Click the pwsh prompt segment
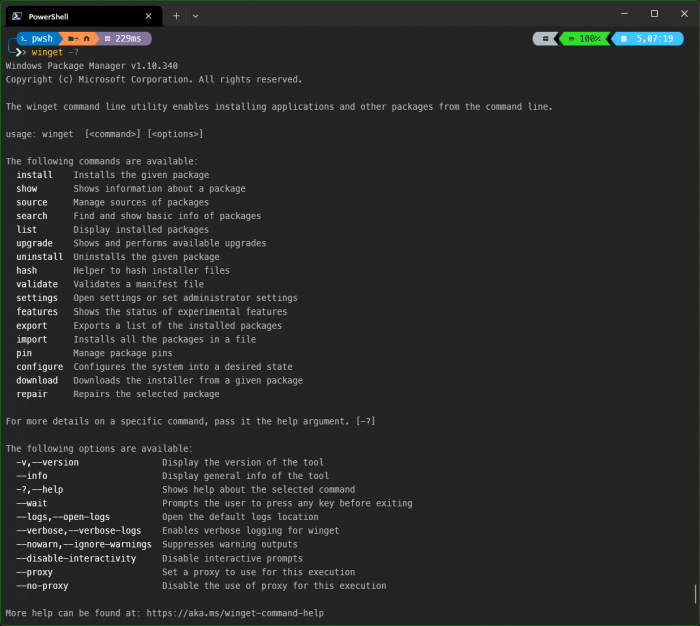This screenshot has height=626, width=700. click(x=38, y=39)
